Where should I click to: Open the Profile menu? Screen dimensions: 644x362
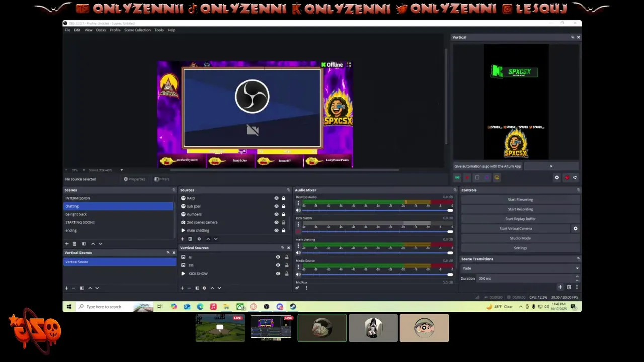115,30
